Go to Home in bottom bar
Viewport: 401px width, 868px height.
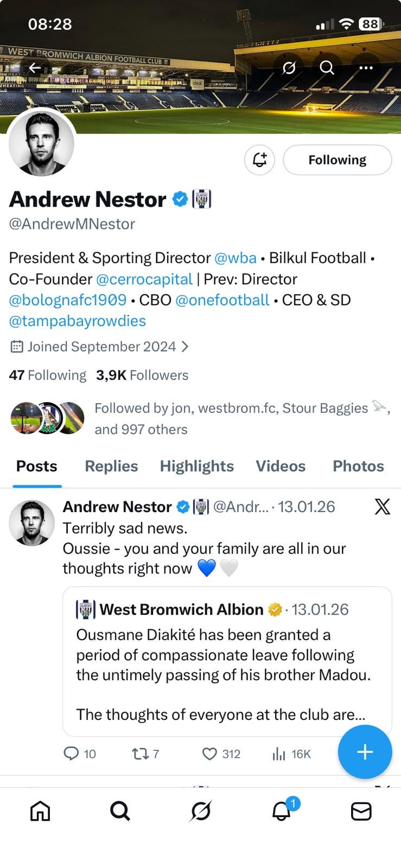pos(40,811)
